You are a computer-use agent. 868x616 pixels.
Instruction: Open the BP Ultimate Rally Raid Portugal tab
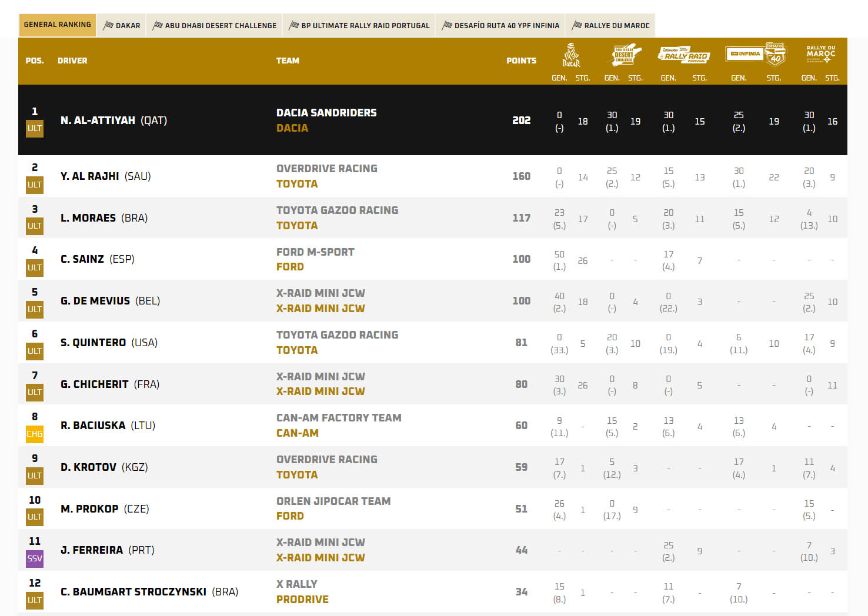pos(359,25)
